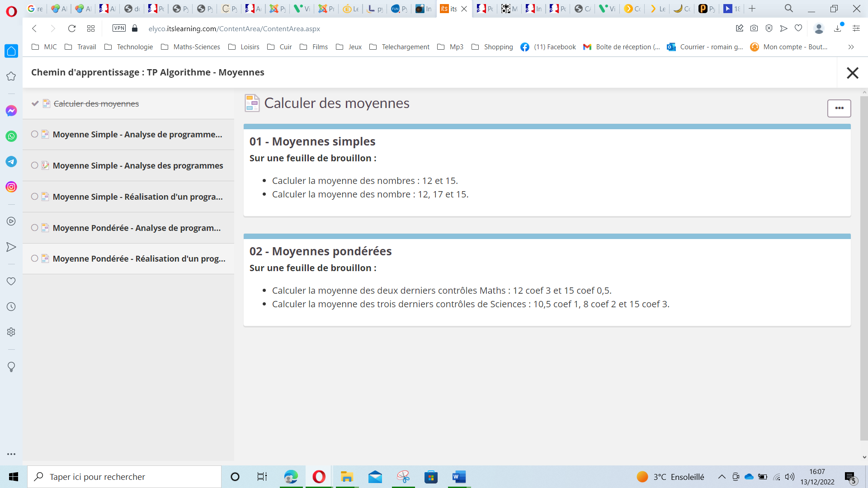Click the page vertical scrollbar

click(863, 267)
